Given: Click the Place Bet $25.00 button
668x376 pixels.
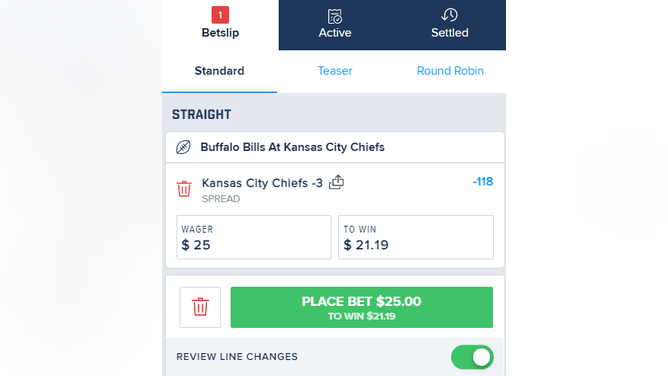Looking at the screenshot, I should [362, 307].
